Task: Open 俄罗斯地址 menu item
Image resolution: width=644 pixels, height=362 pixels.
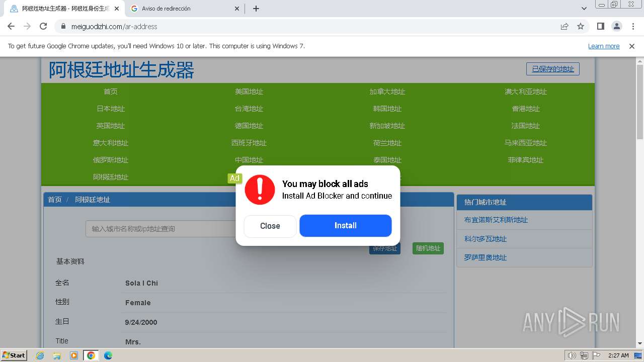Action: coord(111,160)
